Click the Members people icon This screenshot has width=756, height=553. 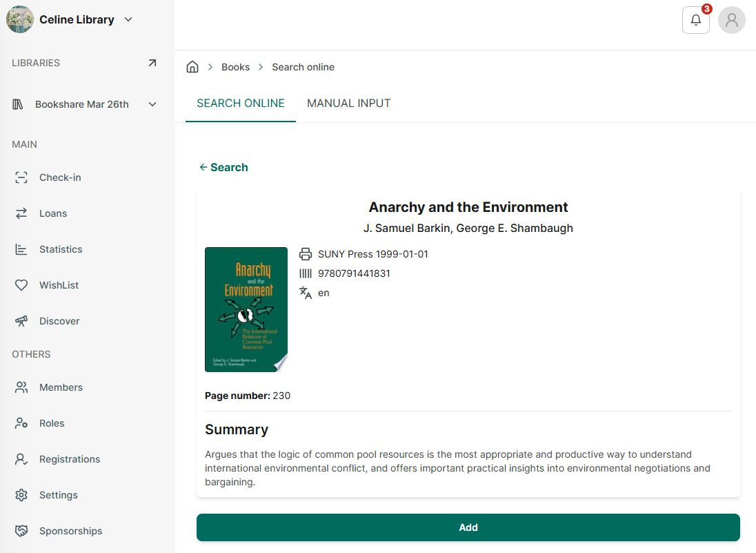coord(21,387)
